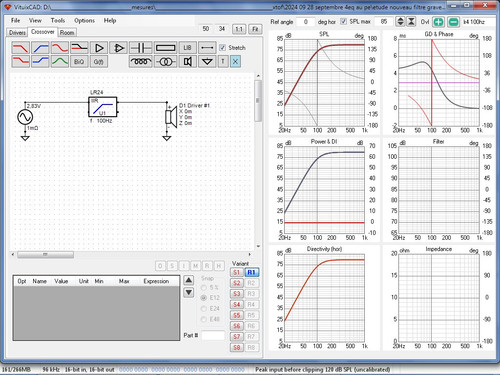Select the Crossover tab
The image size is (500, 375).
[42, 32]
